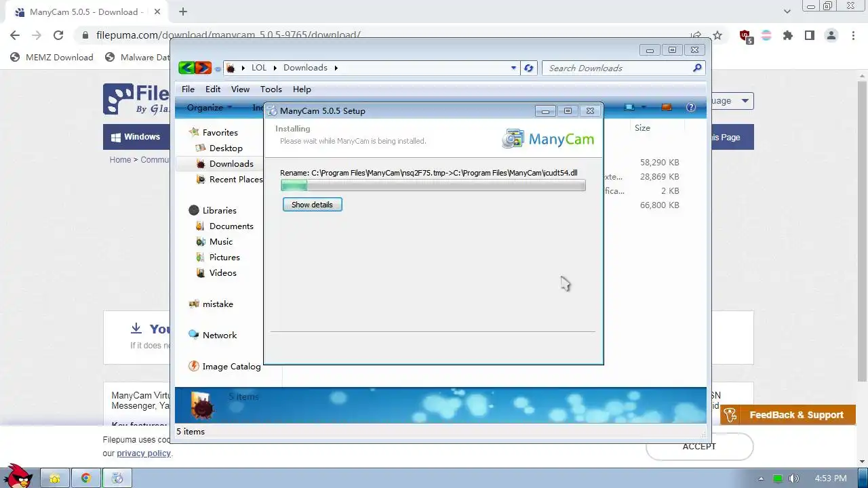Click the privacy policy link

pos(143,453)
